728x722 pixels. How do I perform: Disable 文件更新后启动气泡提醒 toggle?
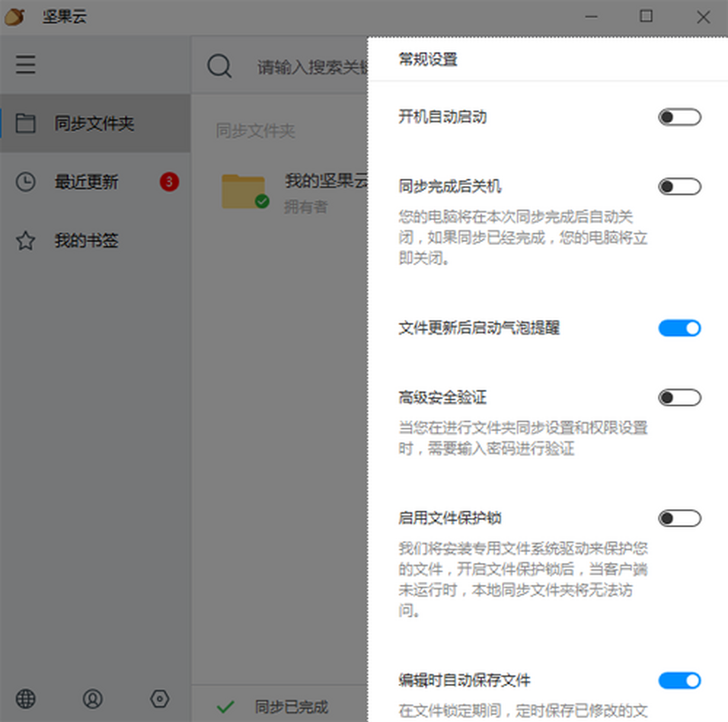pos(679,328)
